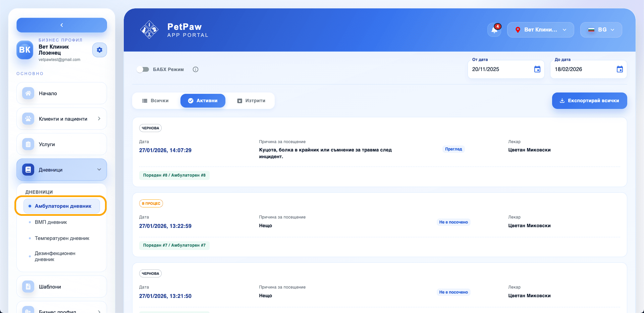The height and width of the screenshot is (313, 644).
Task: Click Не е посочено badge on 13:21:50 entry
Action: [453, 292]
